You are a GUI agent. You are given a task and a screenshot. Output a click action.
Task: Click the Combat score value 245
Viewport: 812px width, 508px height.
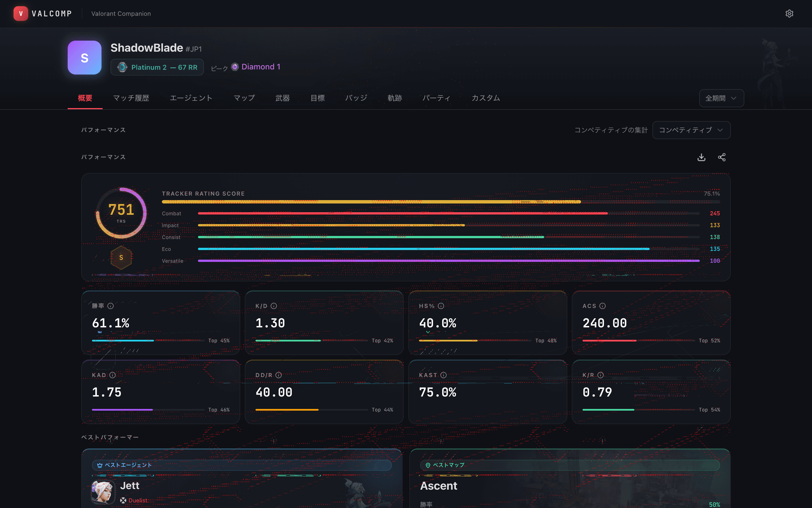[x=715, y=213]
